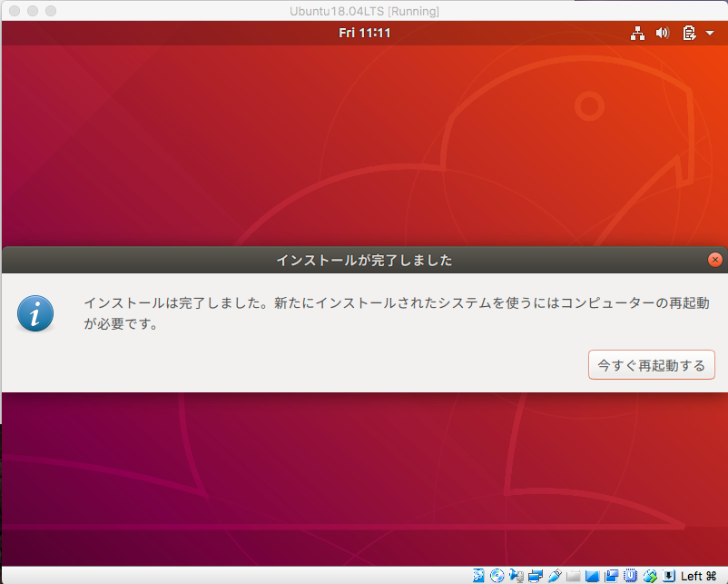The height and width of the screenshot is (584, 728).
Task: Open the Ubuntu network status icon
Action: 637,33
